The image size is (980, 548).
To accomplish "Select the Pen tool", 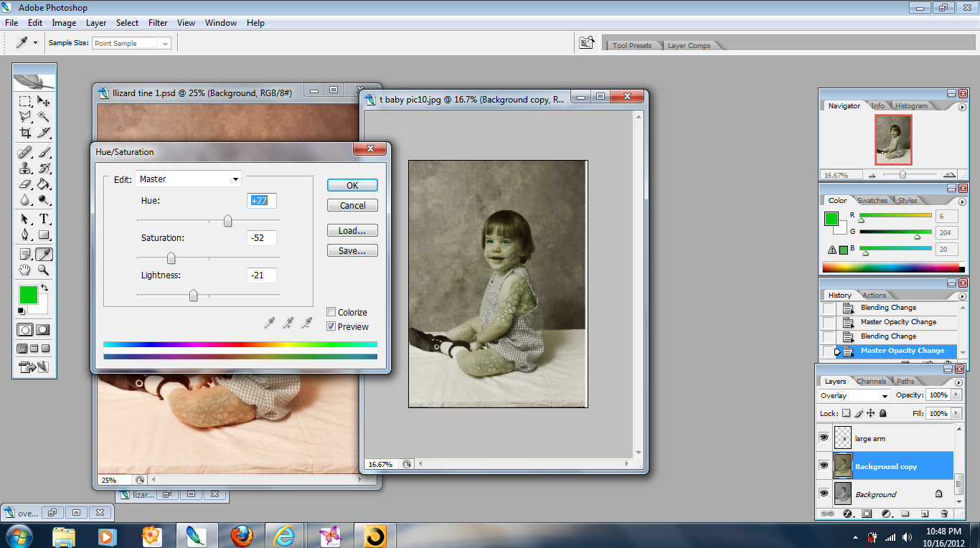I will pyautogui.click(x=25, y=235).
